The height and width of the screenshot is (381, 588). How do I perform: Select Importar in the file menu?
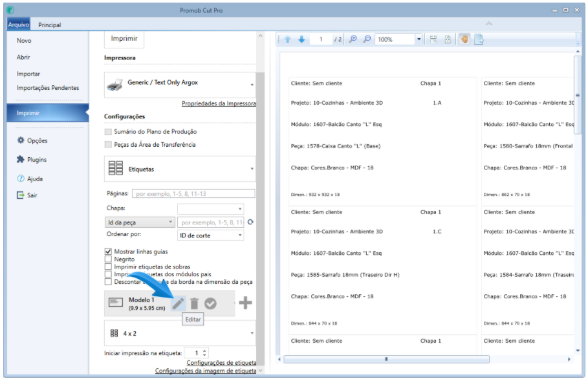[28, 74]
